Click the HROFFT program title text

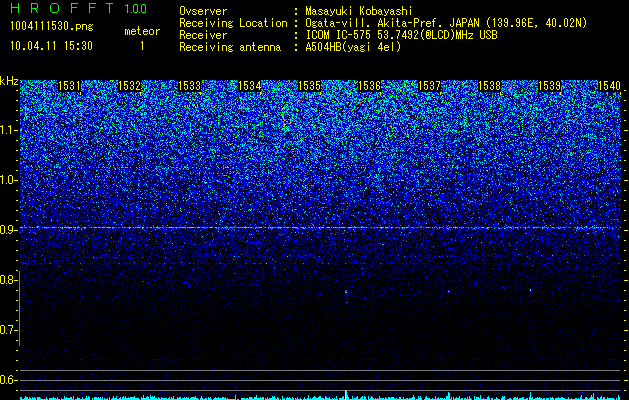point(63,8)
